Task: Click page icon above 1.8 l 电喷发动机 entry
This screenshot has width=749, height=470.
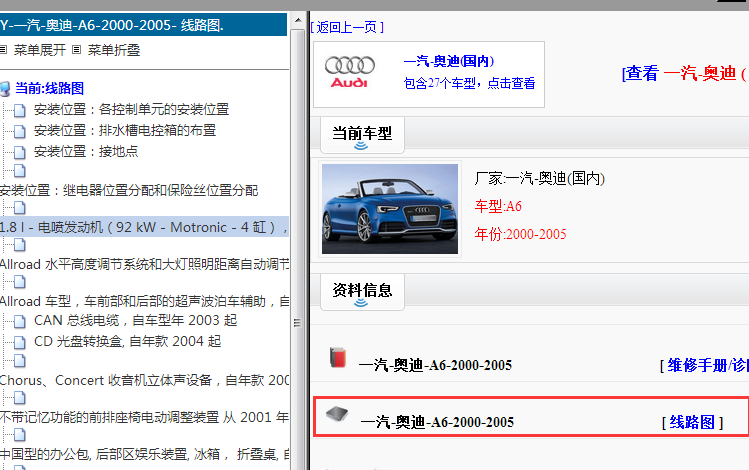Action: pyautogui.click(x=20, y=208)
